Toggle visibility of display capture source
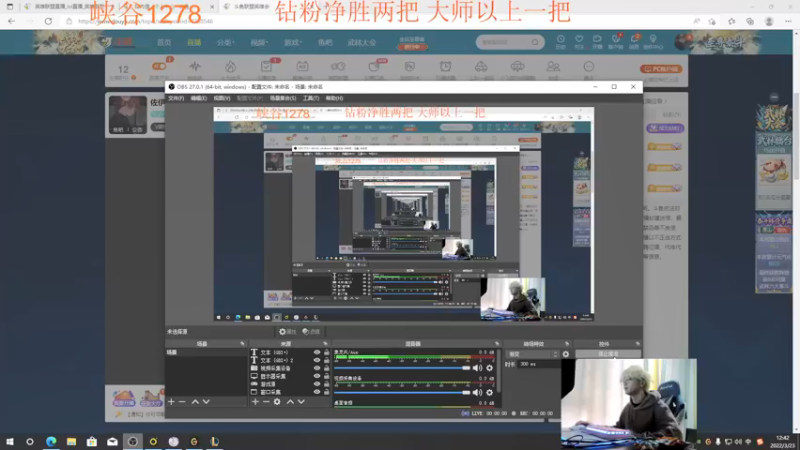This screenshot has width=800, height=450. click(317, 376)
